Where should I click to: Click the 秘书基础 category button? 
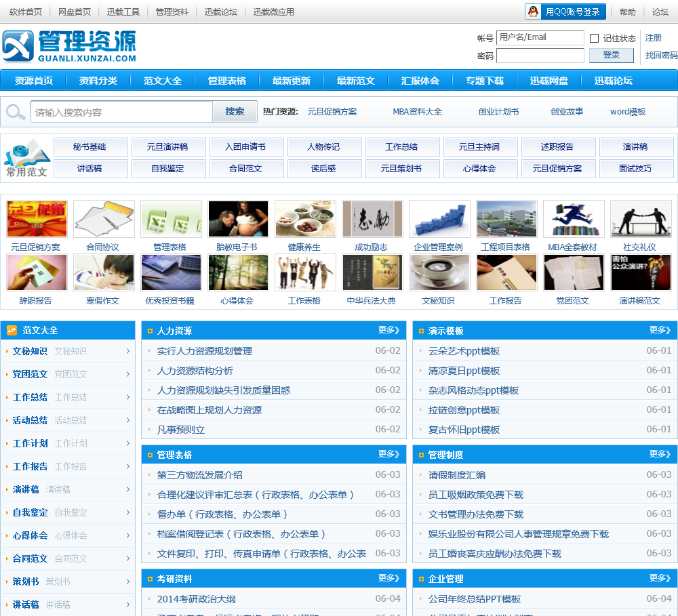[91, 147]
